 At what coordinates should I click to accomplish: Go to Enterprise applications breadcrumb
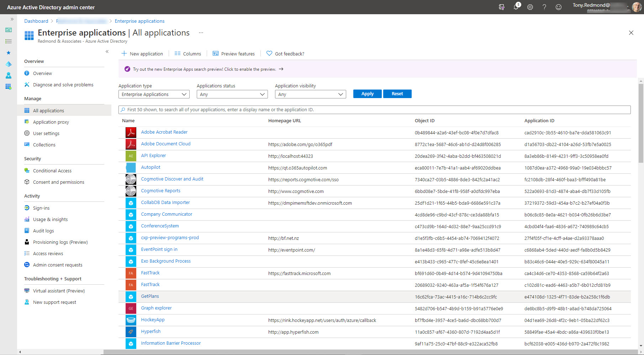(x=139, y=21)
